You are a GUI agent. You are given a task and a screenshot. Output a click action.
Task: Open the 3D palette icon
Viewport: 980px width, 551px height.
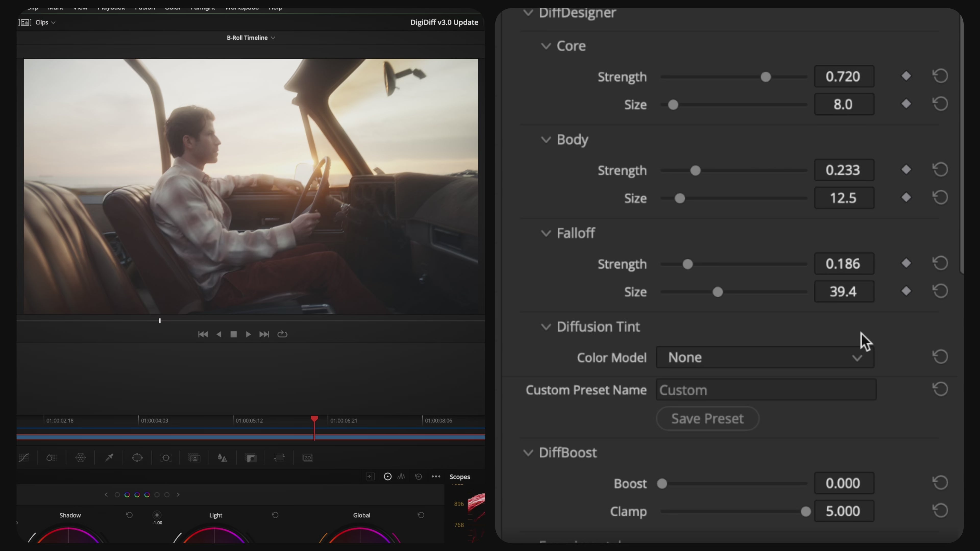click(307, 457)
